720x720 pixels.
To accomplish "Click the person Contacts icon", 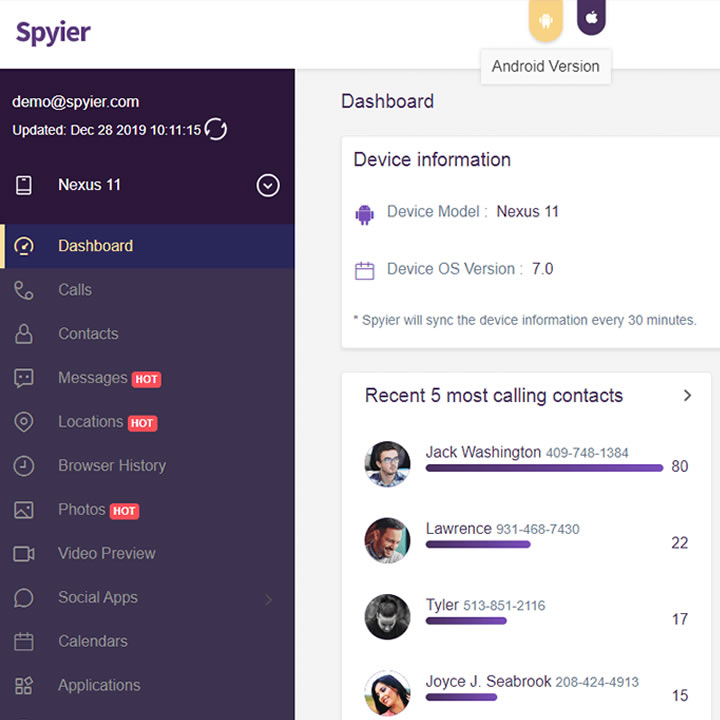I will coord(24,334).
